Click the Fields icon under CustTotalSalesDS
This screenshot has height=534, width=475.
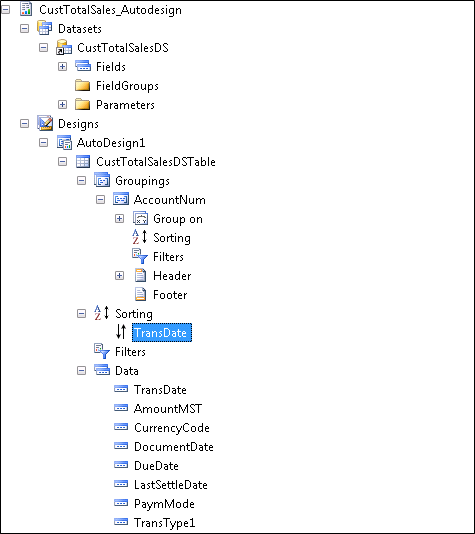(83, 66)
